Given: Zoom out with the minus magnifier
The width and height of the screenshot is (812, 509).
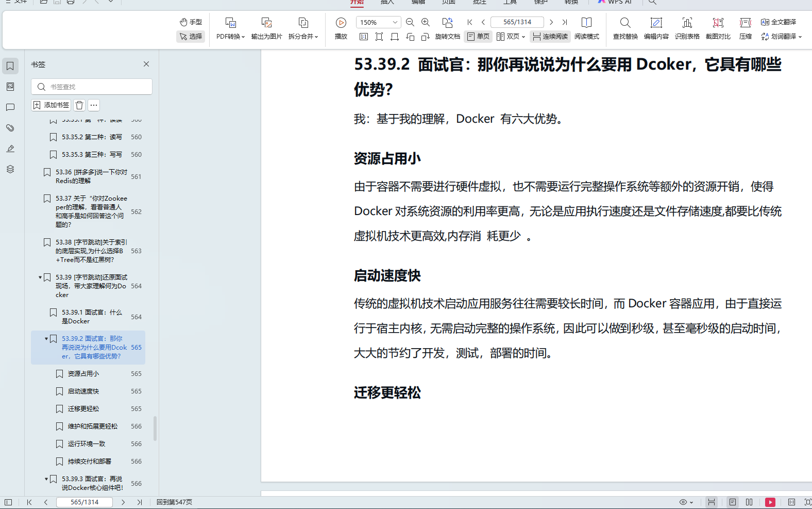Looking at the screenshot, I should 410,22.
